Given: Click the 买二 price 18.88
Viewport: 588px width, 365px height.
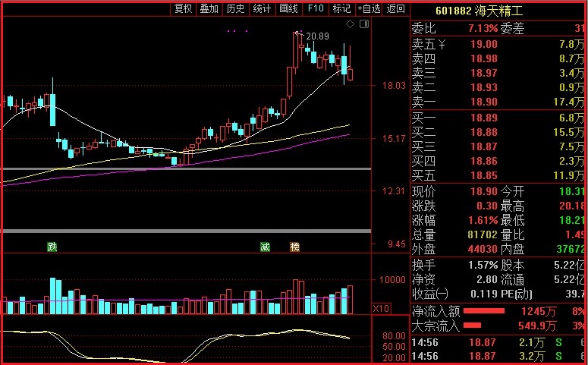Looking at the screenshot, I should point(484,133).
